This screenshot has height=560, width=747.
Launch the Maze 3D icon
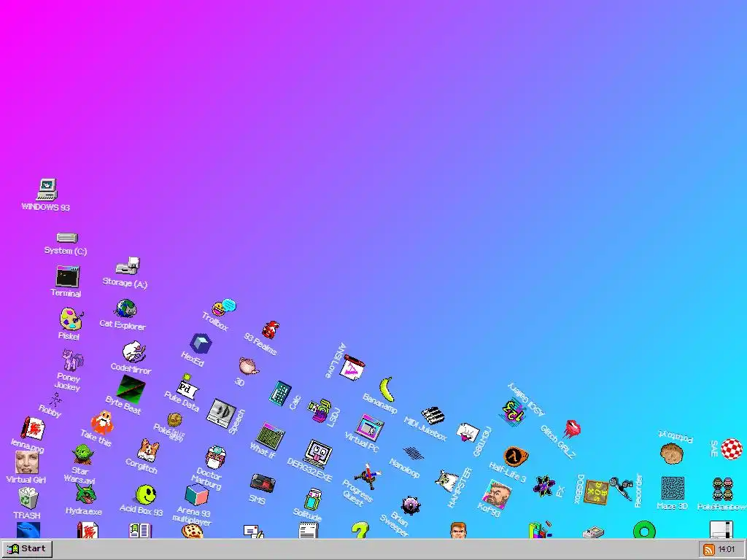673,488
